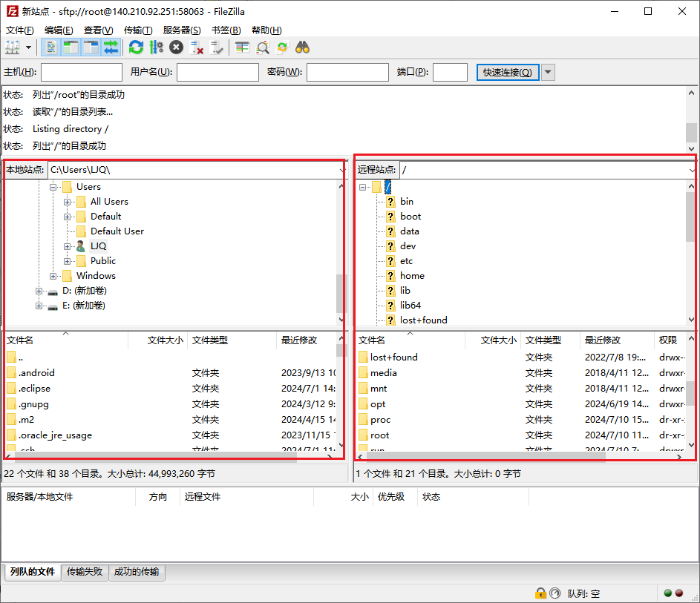Image resolution: width=700 pixels, height=603 pixels.
Task: Click the red activity indicator light
Action: [x=679, y=593]
